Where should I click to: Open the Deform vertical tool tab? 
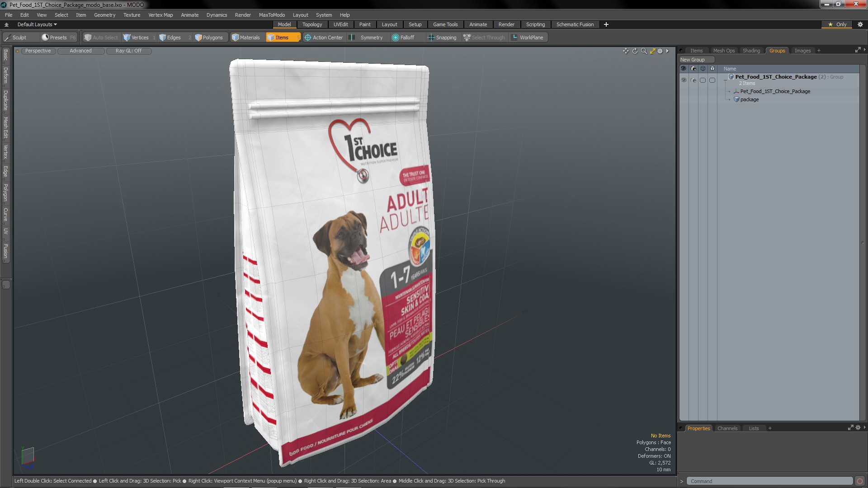point(6,76)
